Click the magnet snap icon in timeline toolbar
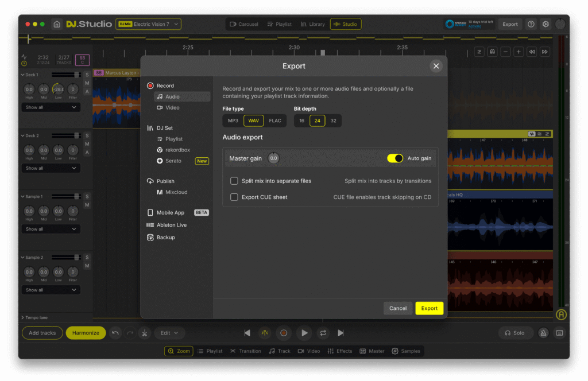Screen dimensions: 588x381 click(x=492, y=52)
